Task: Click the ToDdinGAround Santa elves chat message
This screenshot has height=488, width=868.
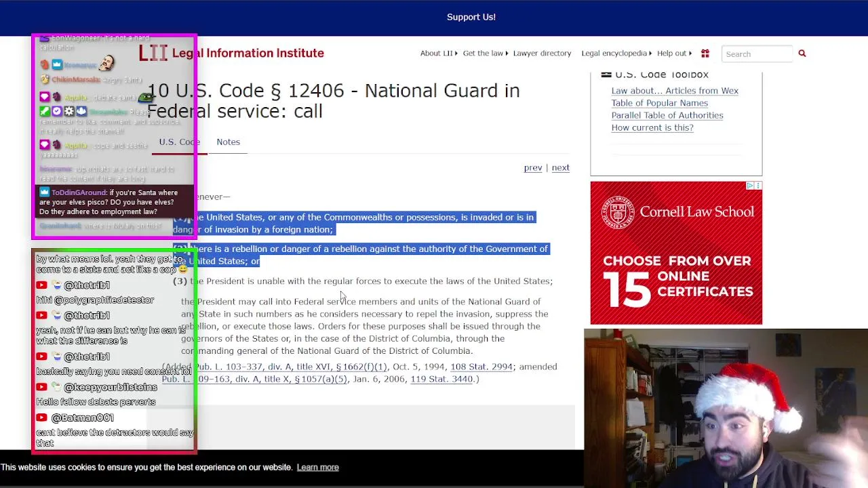Action: (114, 202)
